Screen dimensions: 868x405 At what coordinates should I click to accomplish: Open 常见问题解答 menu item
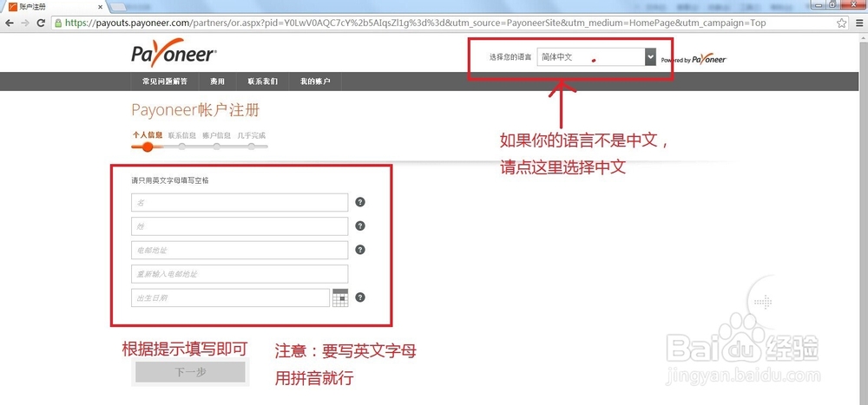click(x=164, y=82)
